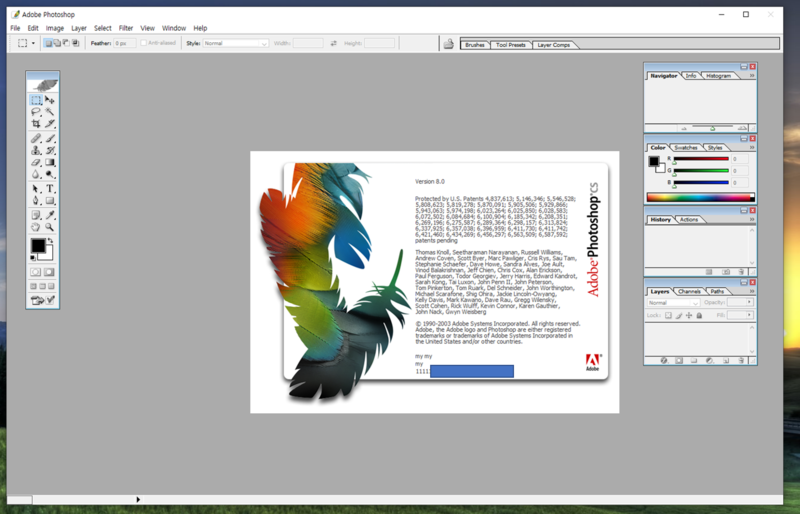Select the Type tool
The image size is (800, 514).
(50, 189)
